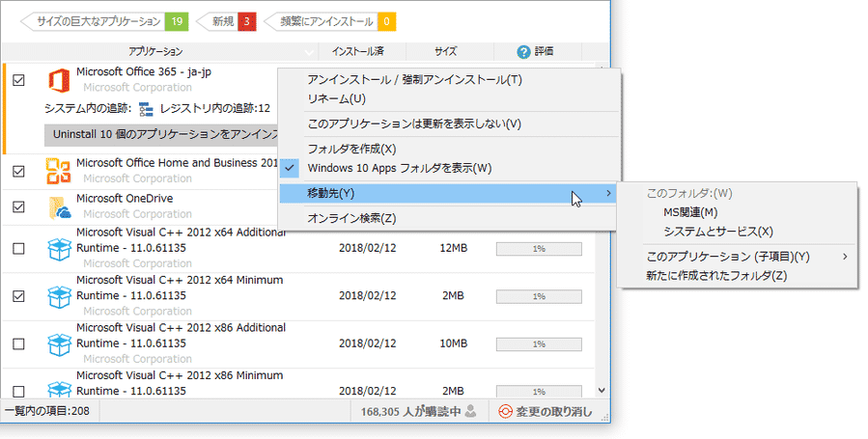The width and height of the screenshot is (868, 439).
Task: Click the green 19 count badge
Action: (x=177, y=21)
